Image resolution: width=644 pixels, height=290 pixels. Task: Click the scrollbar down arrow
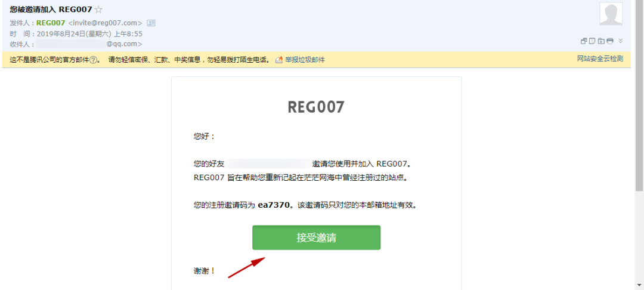point(639,285)
